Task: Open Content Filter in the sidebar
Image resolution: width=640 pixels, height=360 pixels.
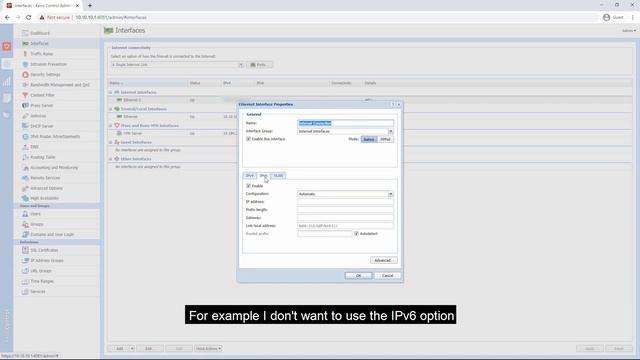Action: pyautogui.click(x=42, y=95)
